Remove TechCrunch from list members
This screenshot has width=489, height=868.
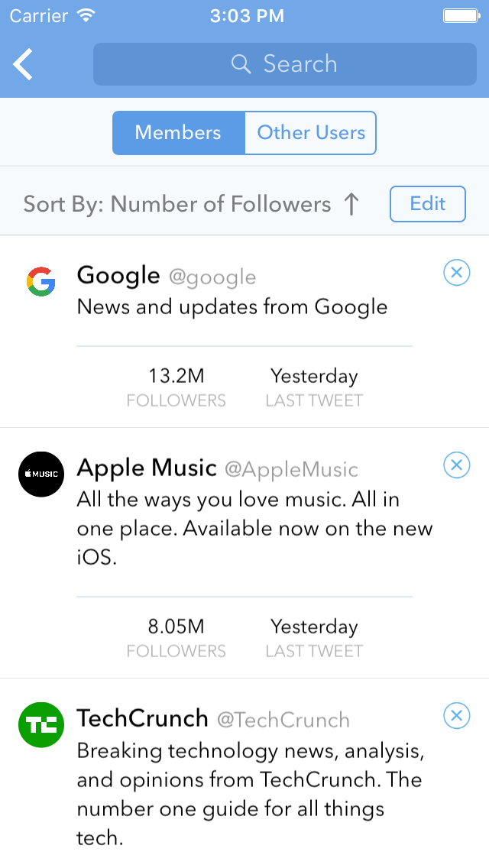456,716
